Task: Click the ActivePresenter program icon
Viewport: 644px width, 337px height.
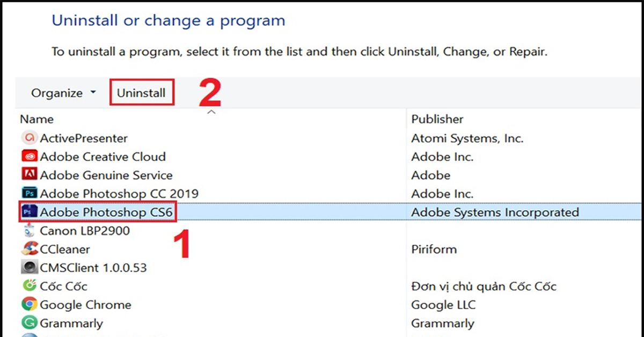Action: [x=29, y=138]
